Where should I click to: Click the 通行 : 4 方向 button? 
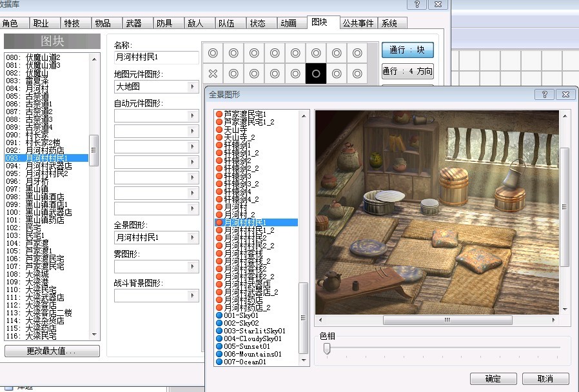coord(407,71)
